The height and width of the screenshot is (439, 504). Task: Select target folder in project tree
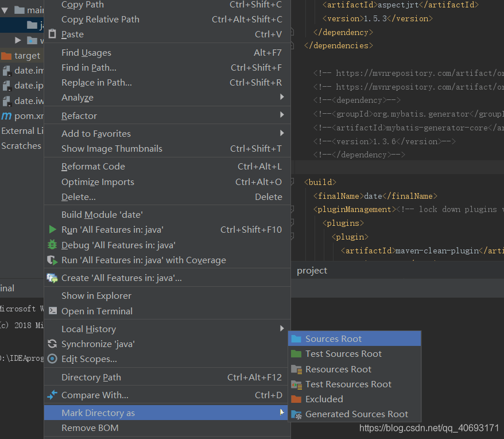pyautogui.click(x=22, y=56)
